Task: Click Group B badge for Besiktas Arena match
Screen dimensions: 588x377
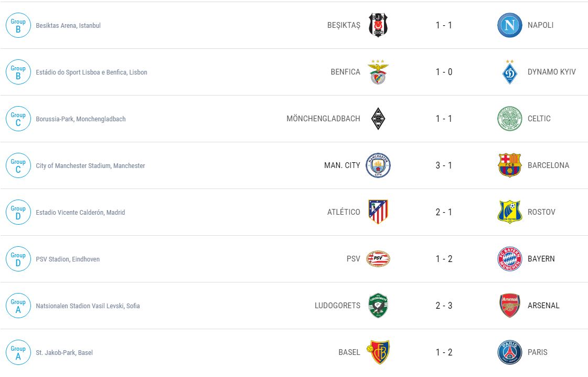Action: click(18, 25)
